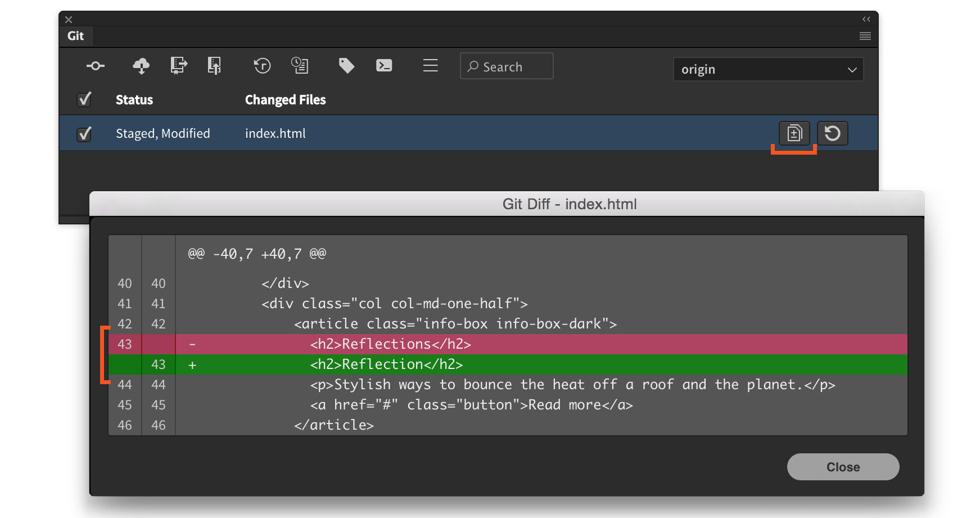Close the Git panel with X
The image size is (980, 518).
pyautogui.click(x=69, y=20)
